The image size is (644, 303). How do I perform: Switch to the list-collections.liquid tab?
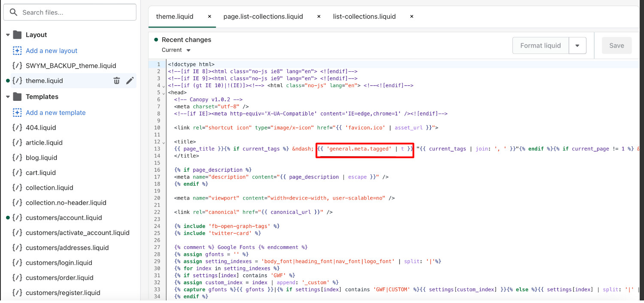(x=364, y=17)
